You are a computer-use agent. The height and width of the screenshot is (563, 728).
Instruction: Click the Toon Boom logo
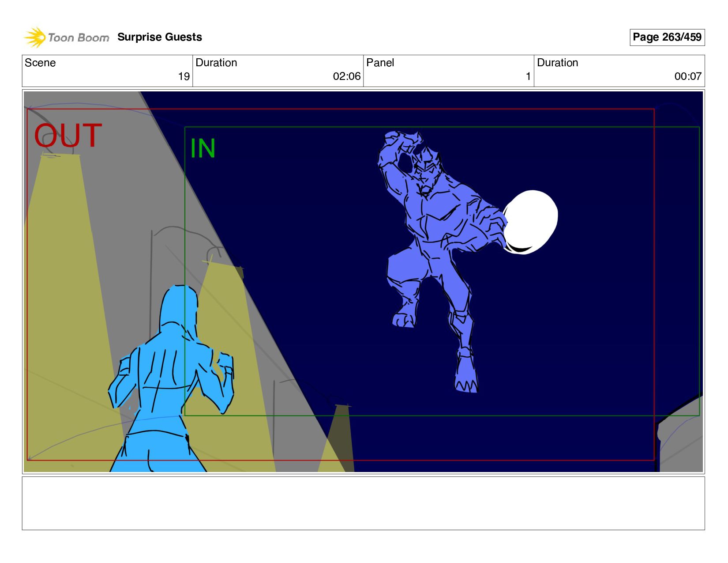pyautogui.click(x=66, y=38)
